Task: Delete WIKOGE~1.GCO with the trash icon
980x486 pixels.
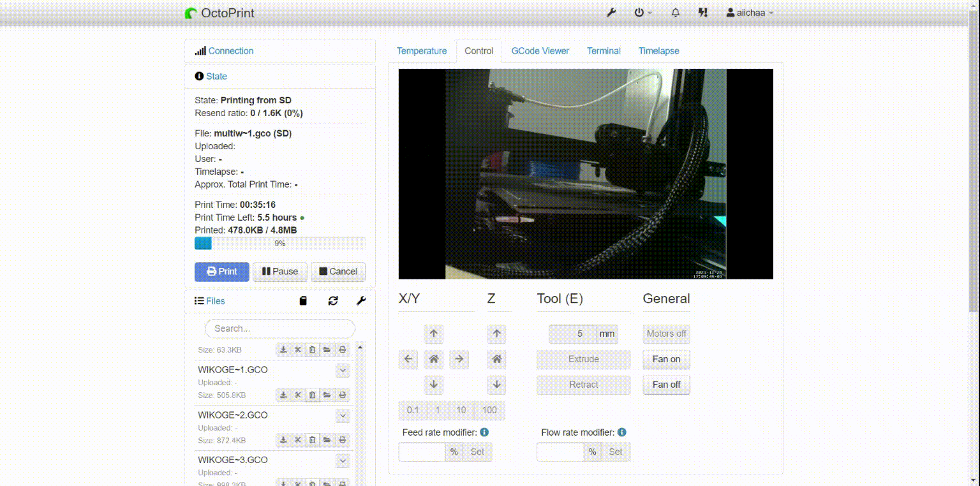Action: [312, 395]
